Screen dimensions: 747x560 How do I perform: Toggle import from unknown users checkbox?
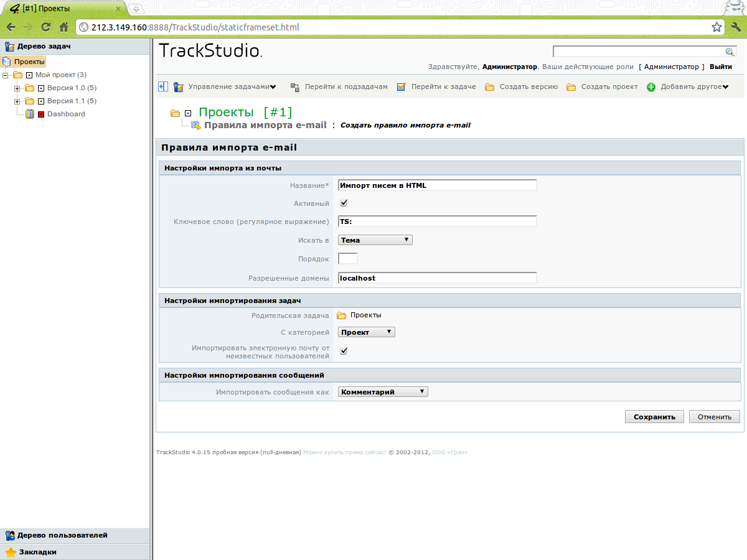(344, 351)
